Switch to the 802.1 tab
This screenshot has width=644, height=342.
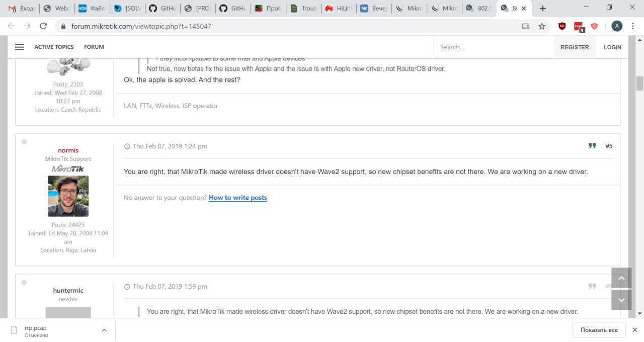tap(479, 8)
